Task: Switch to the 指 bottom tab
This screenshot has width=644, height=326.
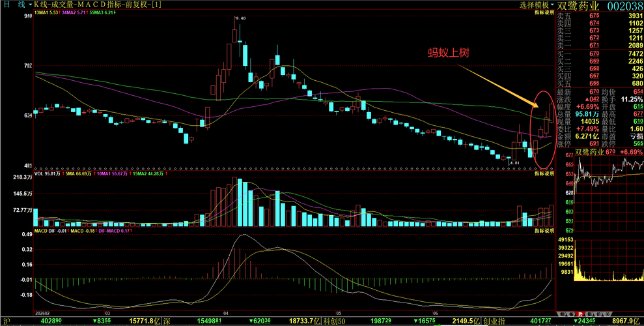Action: pyautogui.click(x=589, y=314)
